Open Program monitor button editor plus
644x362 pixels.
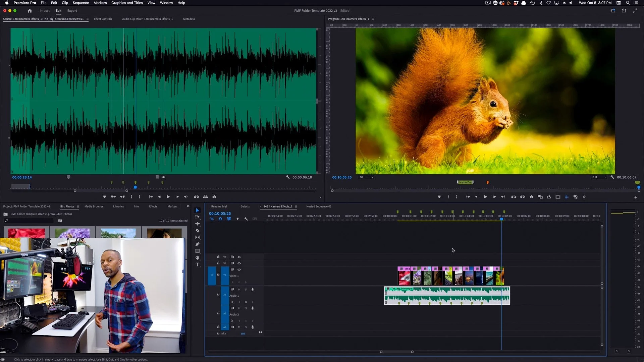click(x=636, y=197)
